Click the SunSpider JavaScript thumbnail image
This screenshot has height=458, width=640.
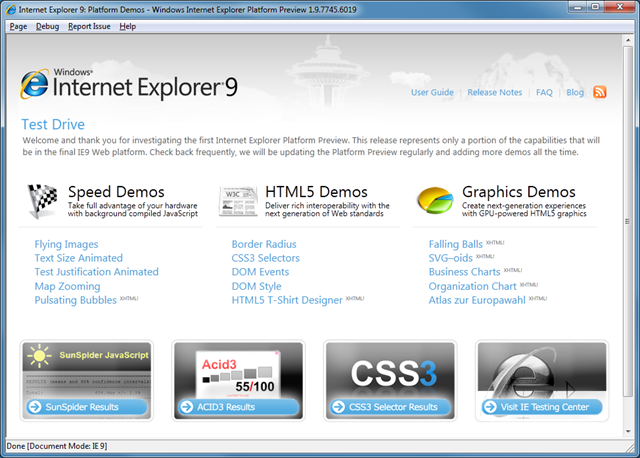pos(87,369)
